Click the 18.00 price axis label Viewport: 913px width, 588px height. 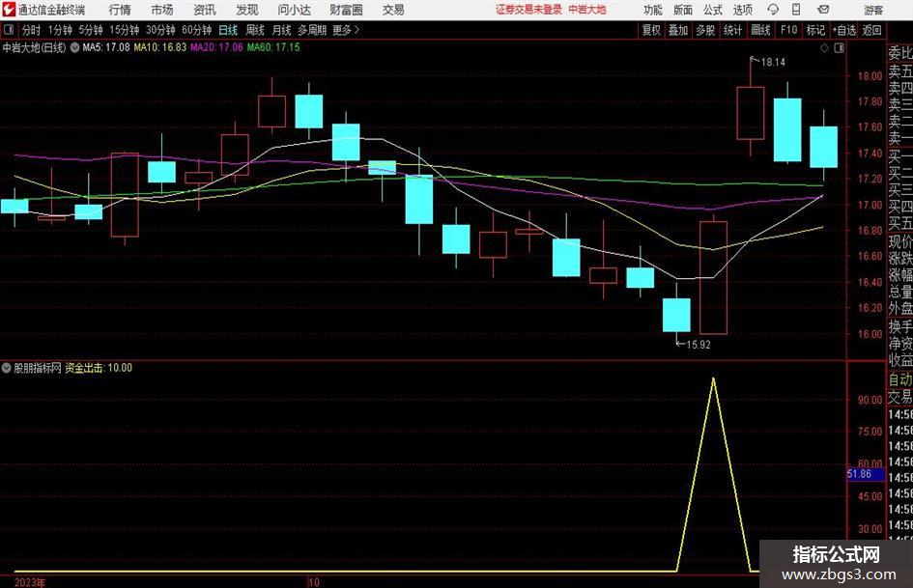point(870,76)
